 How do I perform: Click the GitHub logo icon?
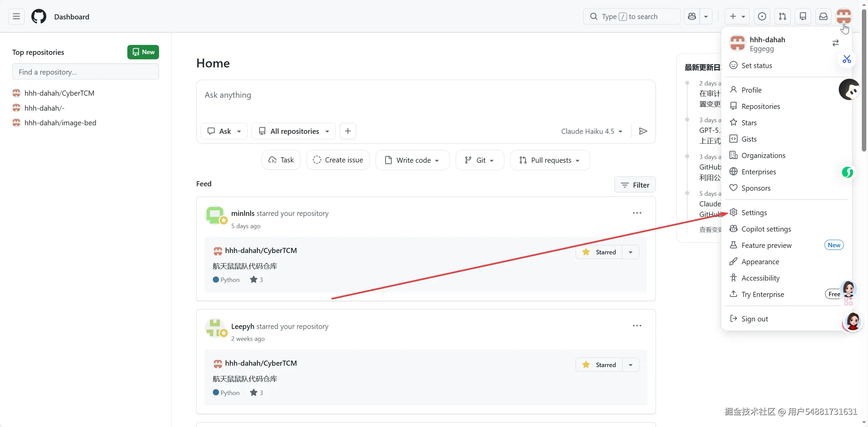39,16
